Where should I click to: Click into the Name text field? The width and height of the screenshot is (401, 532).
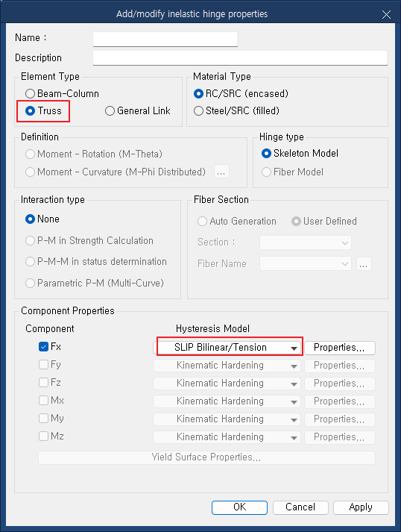point(165,39)
